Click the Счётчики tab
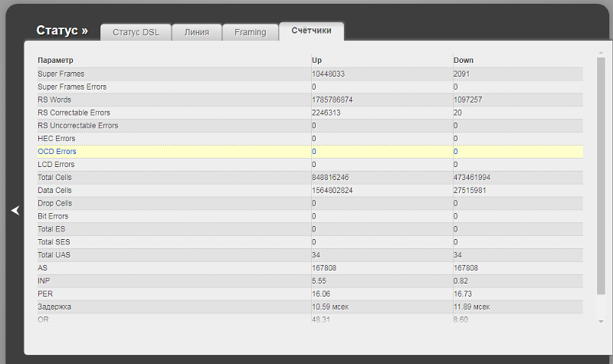Viewport: 613px width, 364px height. [311, 31]
